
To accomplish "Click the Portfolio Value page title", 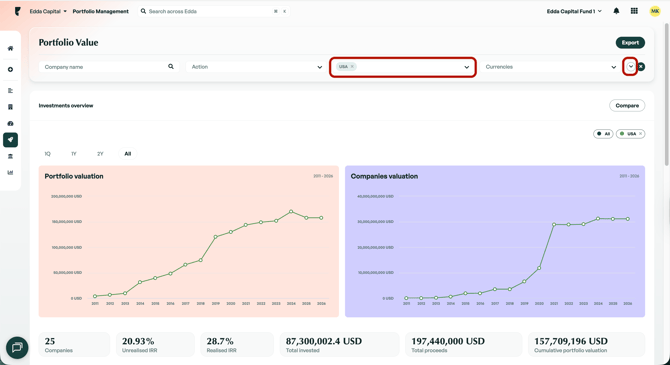I will coord(68,42).
